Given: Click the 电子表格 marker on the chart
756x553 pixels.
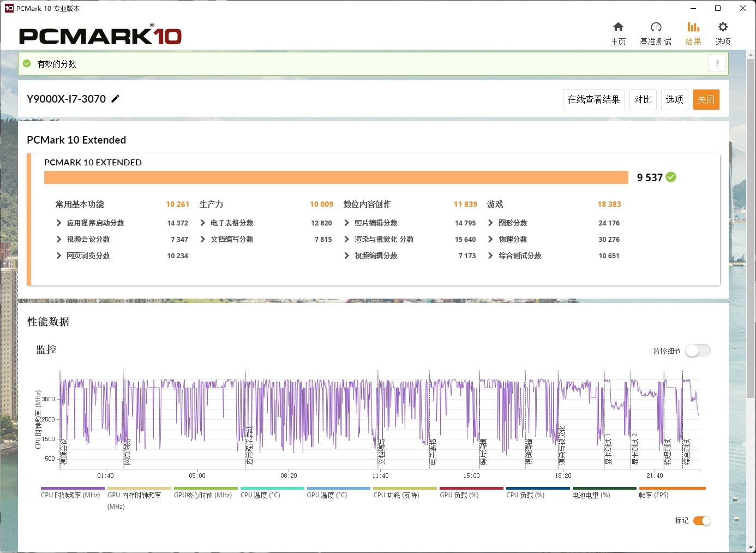Looking at the screenshot, I should tap(434, 451).
